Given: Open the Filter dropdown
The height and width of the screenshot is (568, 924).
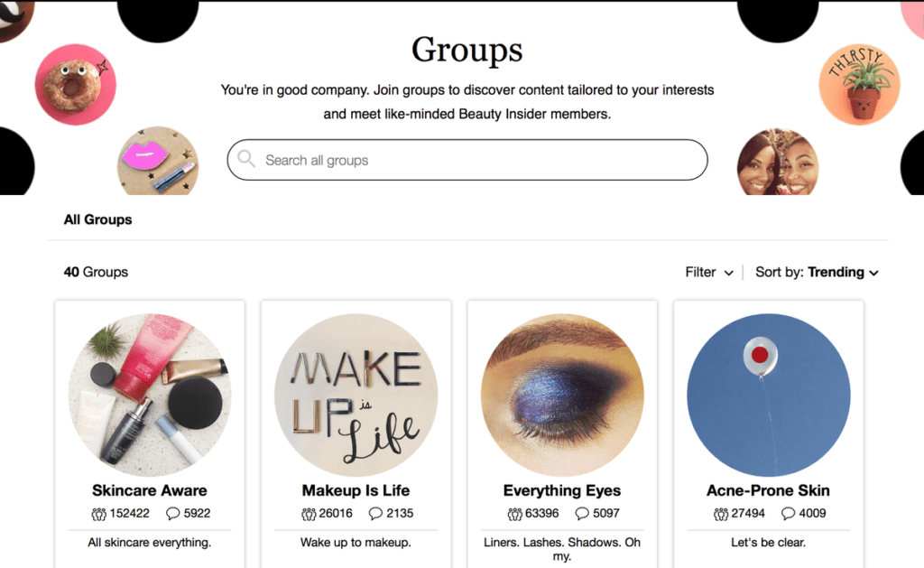Looking at the screenshot, I should point(709,272).
